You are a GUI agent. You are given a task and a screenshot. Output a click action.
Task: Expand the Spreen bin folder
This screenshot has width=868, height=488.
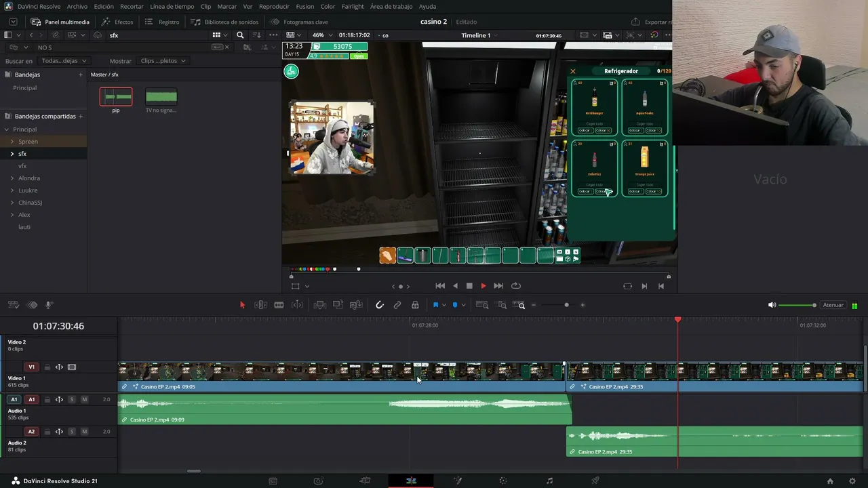pyautogui.click(x=12, y=142)
